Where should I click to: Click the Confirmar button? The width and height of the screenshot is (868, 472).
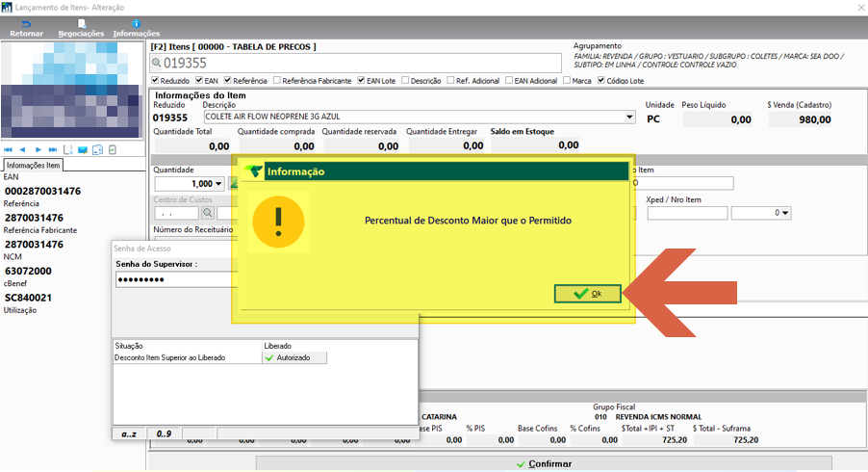(x=544, y=463)
